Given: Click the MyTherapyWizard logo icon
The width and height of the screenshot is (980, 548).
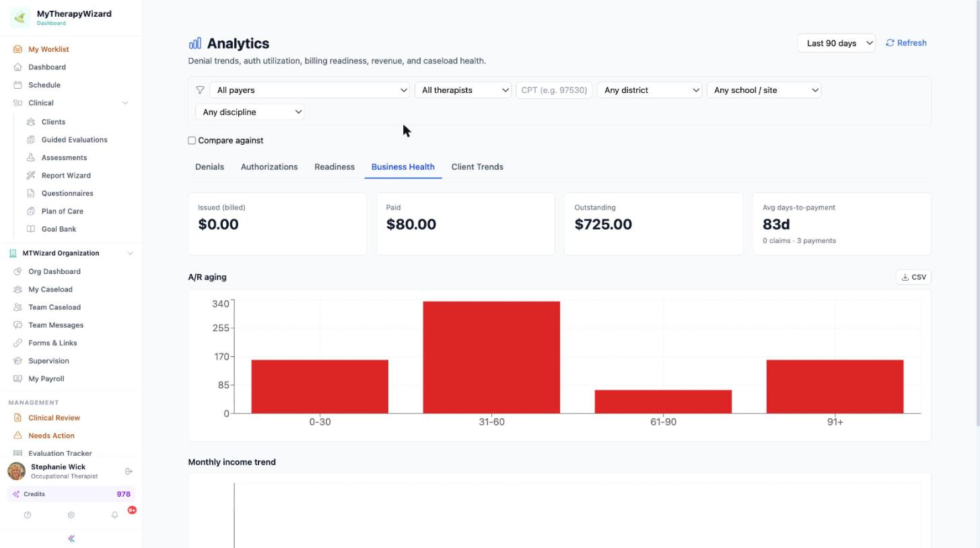Looking at the screenshot, I should (x=20, y=18).
